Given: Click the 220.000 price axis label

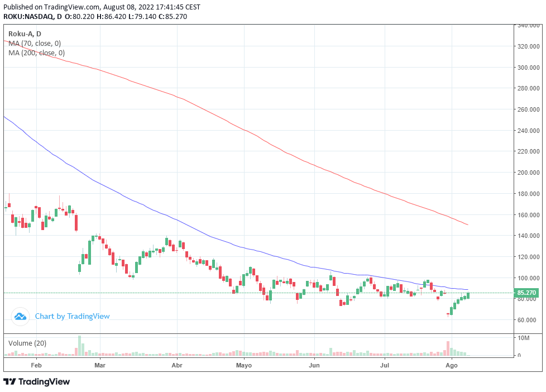Looking at the screenshot, I should [x=528, y=151].
